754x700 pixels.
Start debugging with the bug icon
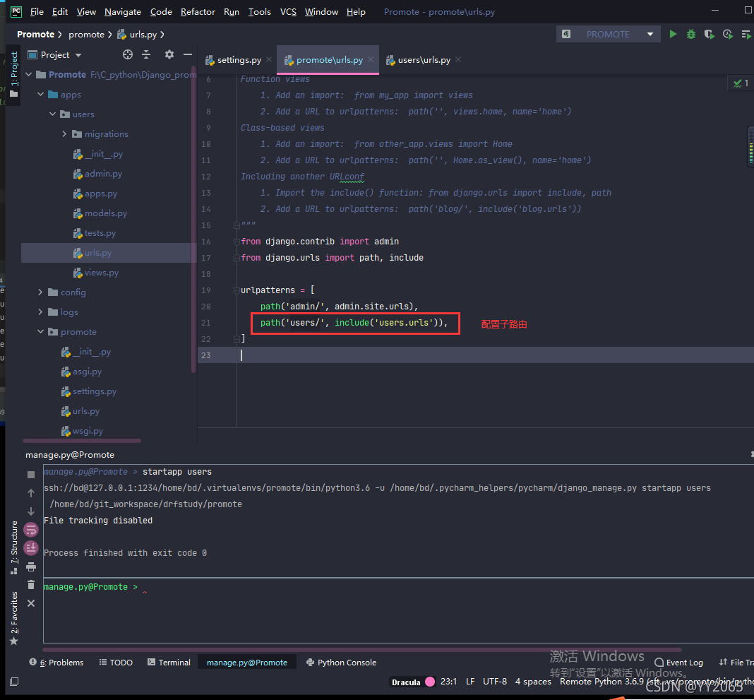tap(691, 34)
